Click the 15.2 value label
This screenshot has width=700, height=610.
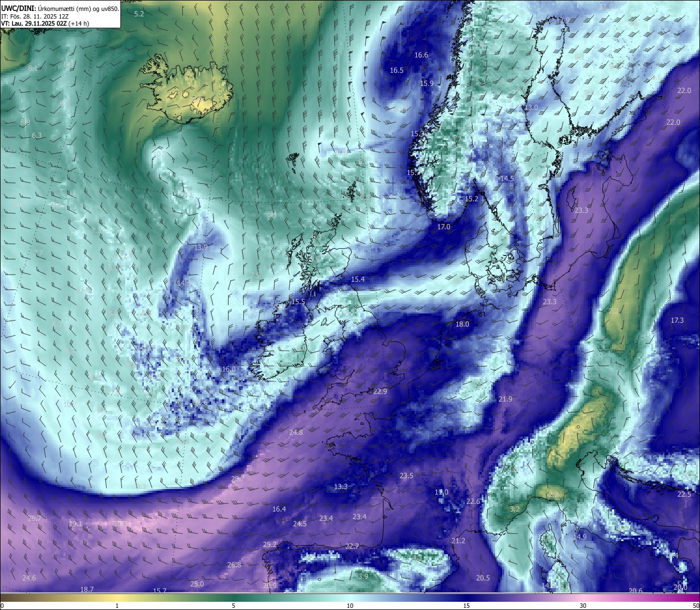coord(471,199)
